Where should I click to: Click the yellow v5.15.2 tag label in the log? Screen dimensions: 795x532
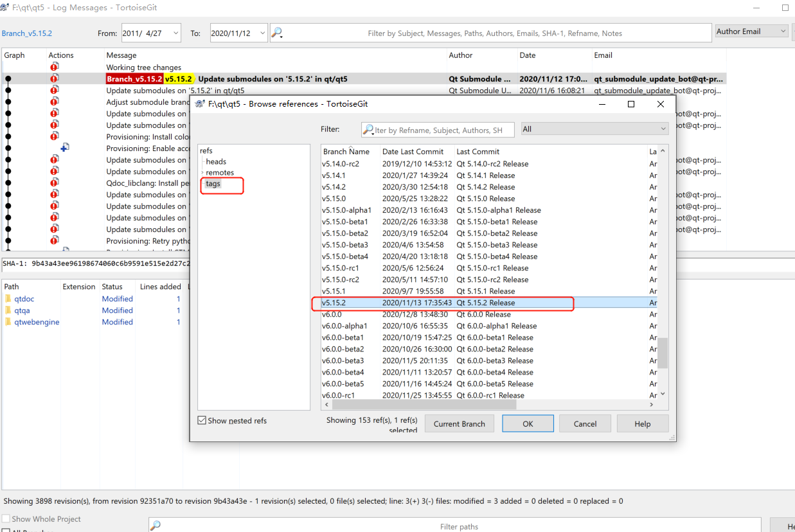coord(179,78)
